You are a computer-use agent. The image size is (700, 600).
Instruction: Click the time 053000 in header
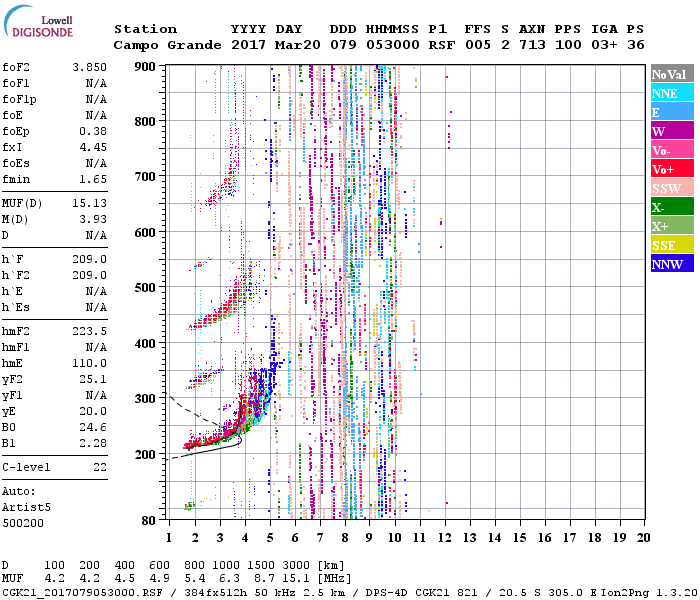click(x=393, y=45)
